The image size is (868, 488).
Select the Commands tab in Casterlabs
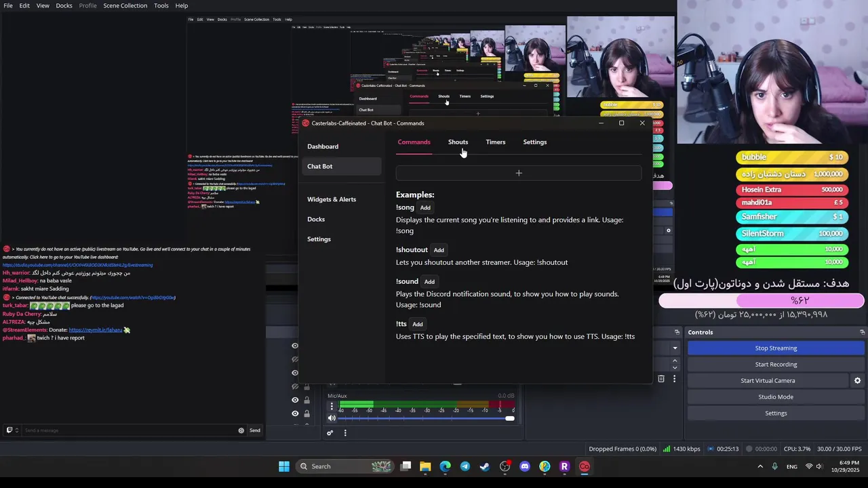[x=414, y=142]
